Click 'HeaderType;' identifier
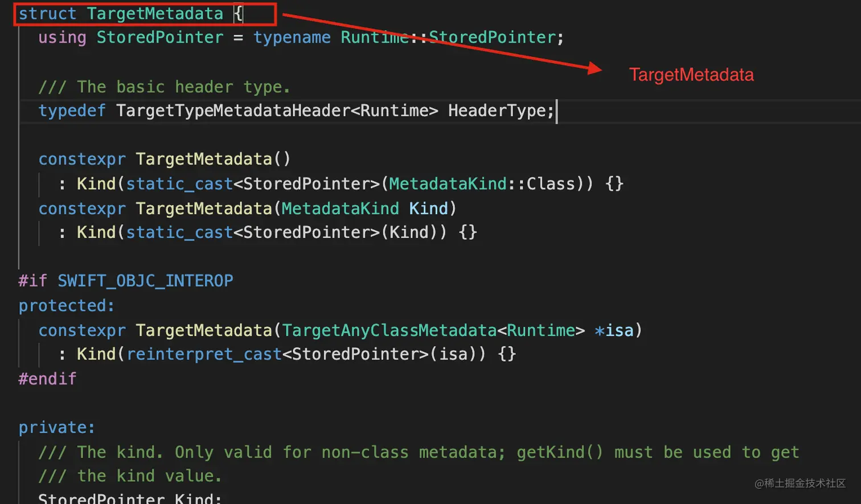The width and height of the screenshot is (861, 504). pyautogui.click(x=501, y=110)
